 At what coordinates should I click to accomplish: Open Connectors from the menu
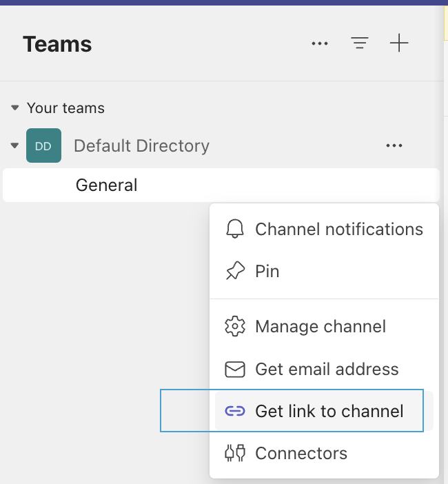[324, 453]
